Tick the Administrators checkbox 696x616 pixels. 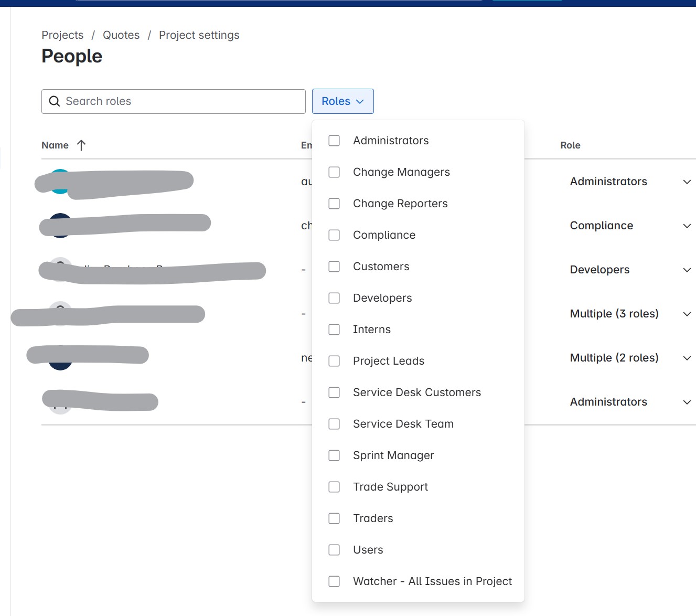[x=334, y=141]
